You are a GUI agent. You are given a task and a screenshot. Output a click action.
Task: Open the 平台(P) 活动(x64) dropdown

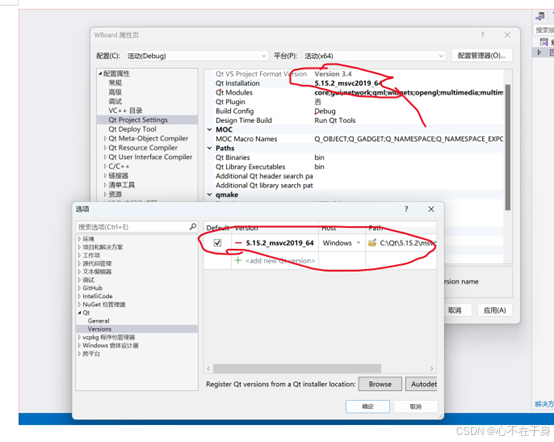(374, 56)
